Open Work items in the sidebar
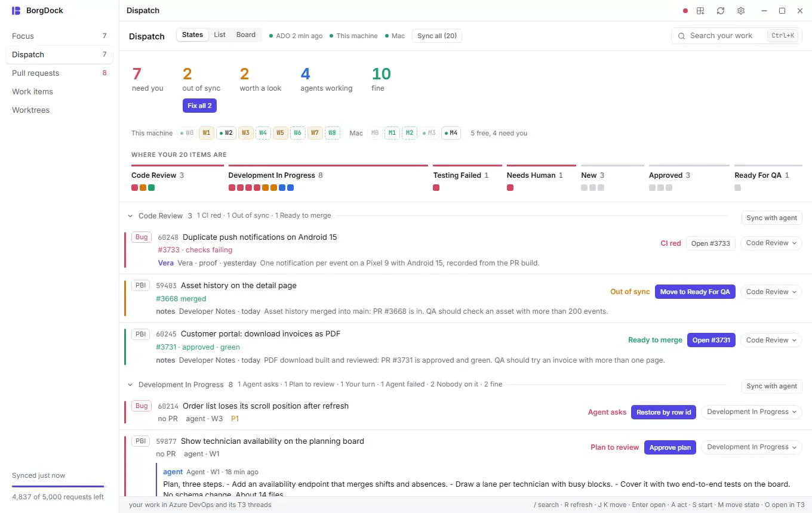The width and height of the screenshot is (812, 513). [x=59, y=91]
